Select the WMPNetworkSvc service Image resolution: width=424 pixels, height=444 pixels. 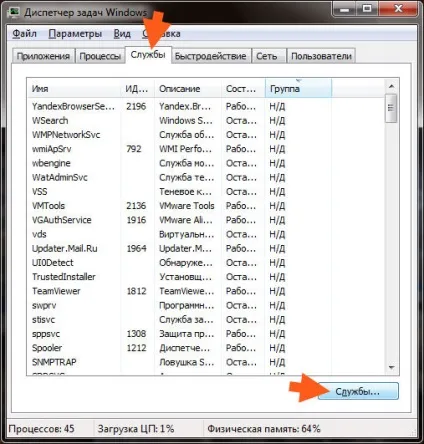(206, 135)
